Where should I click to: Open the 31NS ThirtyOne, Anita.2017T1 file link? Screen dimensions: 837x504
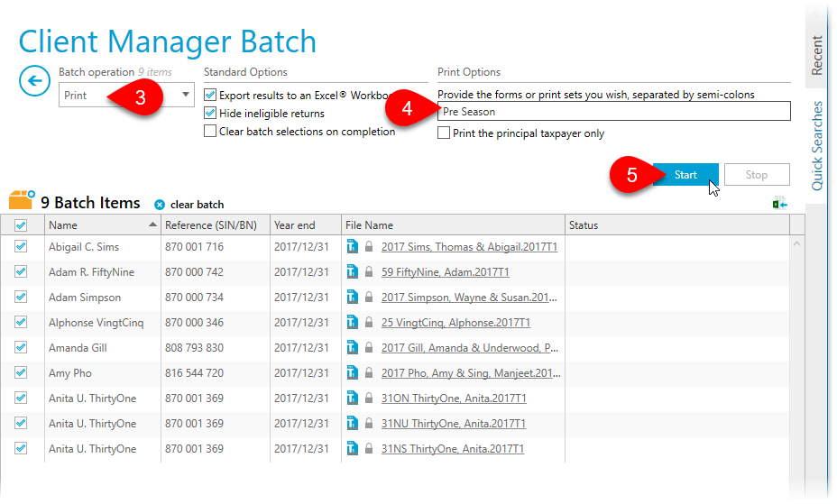(x=453, y=449)
